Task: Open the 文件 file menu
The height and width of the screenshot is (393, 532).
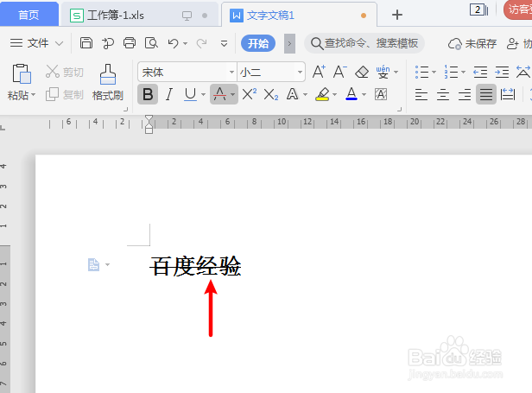Action: point(36,43)
